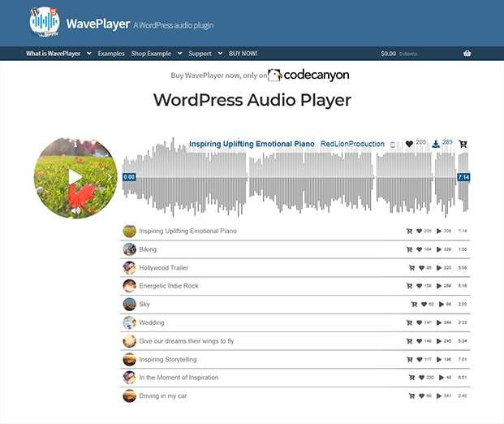The height and width of the screenshot is (424, 504).
Task: Click play count icon on Hollywood Trailer row
Action: (x=439, y=268)
